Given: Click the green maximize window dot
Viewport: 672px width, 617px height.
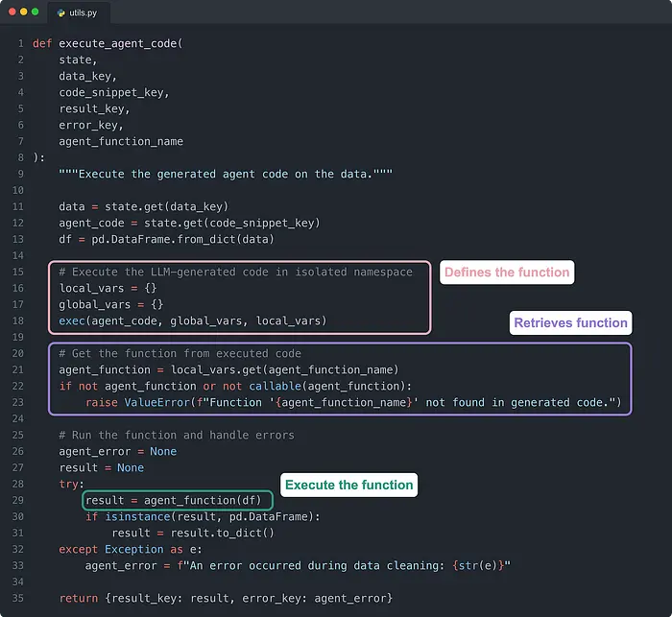Looking at the screenshot, I should tap(36, 12).
